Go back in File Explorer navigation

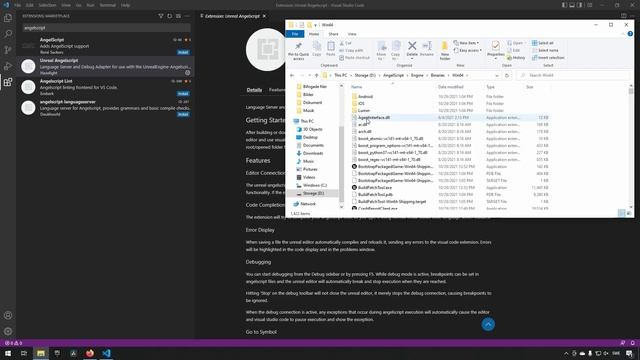[292, 76]
